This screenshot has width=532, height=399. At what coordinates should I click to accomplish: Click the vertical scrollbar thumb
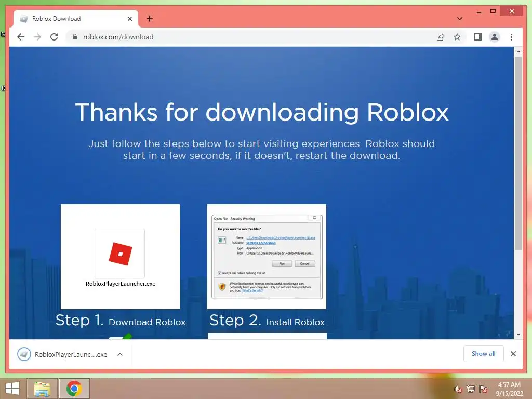(518, 153)
